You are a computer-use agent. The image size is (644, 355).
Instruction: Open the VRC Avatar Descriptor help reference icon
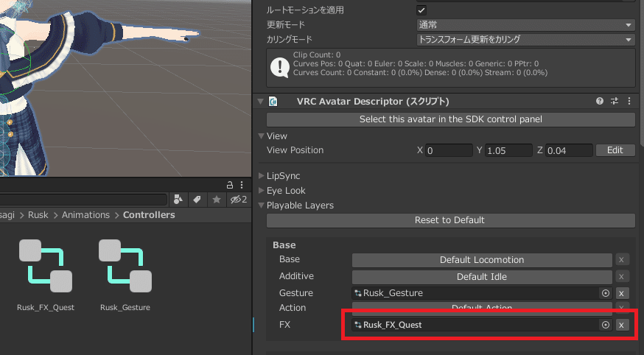click(600, 101)
